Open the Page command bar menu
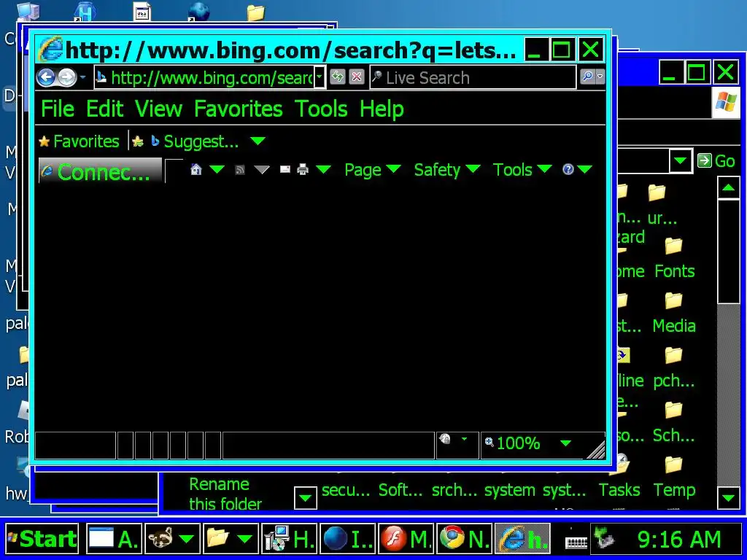The width and height of the screenshot is (747, 560). [x=373, y=170]
